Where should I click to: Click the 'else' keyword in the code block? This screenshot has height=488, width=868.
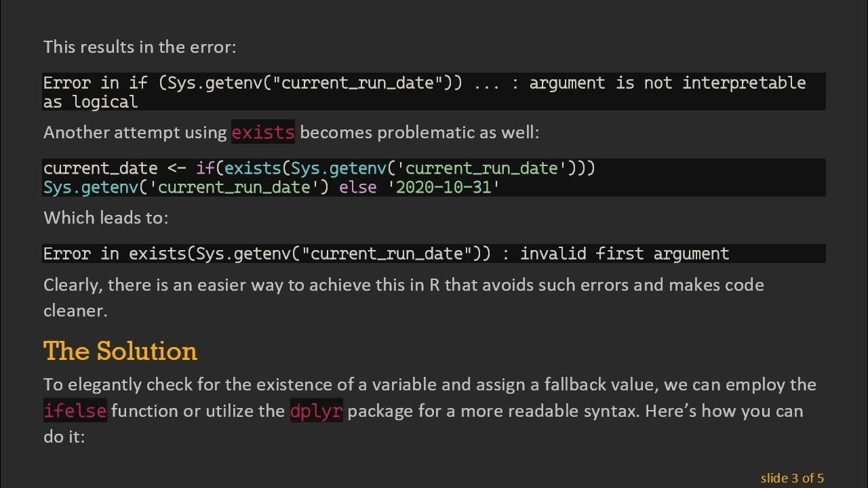(x=357, y=186)
